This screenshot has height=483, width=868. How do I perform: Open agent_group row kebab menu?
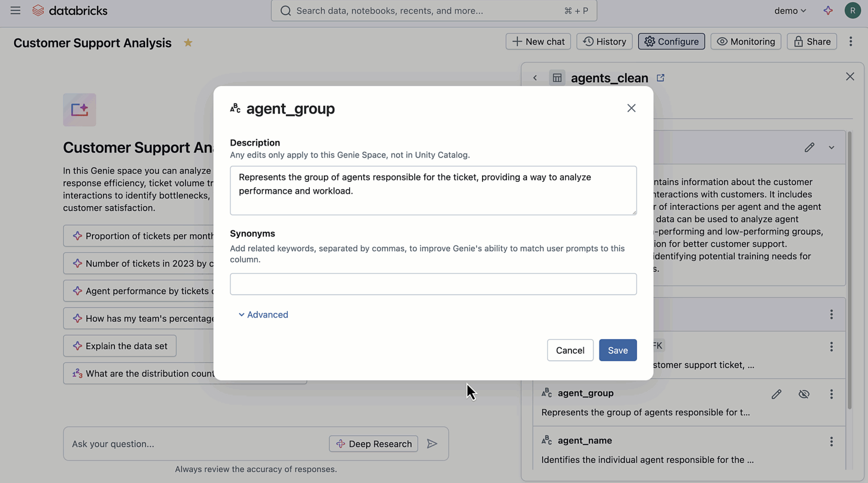point(831,394)
